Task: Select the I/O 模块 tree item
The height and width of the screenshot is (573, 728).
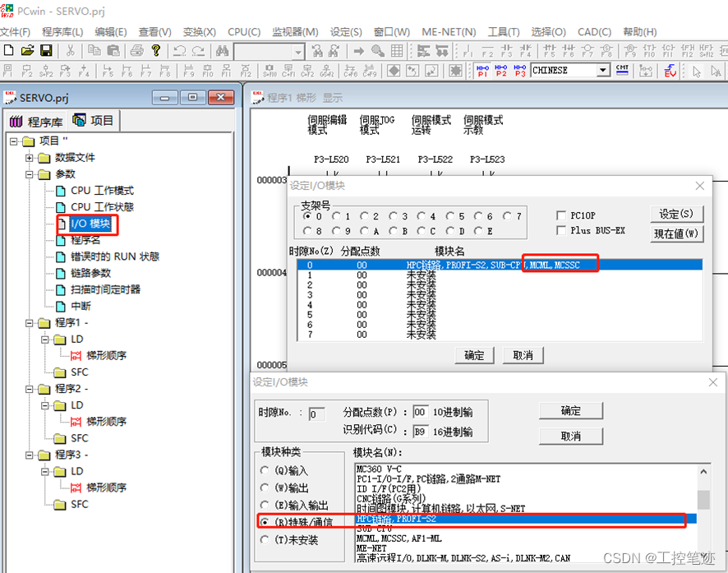Action: coord(90,224)
